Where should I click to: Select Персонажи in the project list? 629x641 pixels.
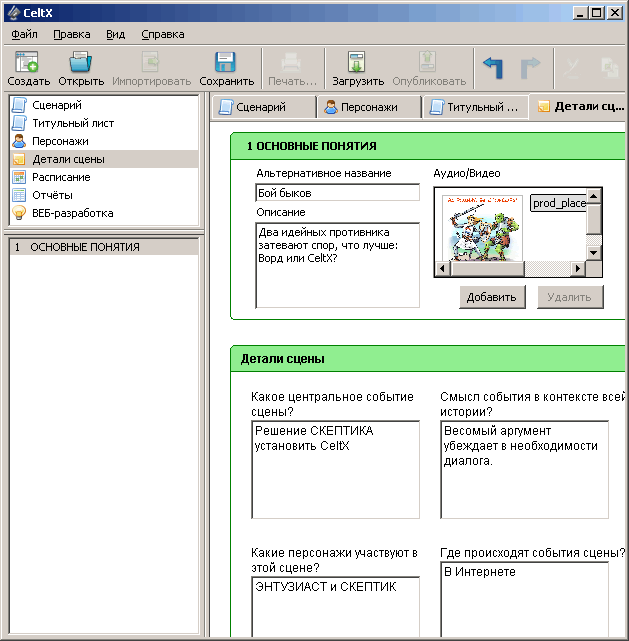(104, 141)
